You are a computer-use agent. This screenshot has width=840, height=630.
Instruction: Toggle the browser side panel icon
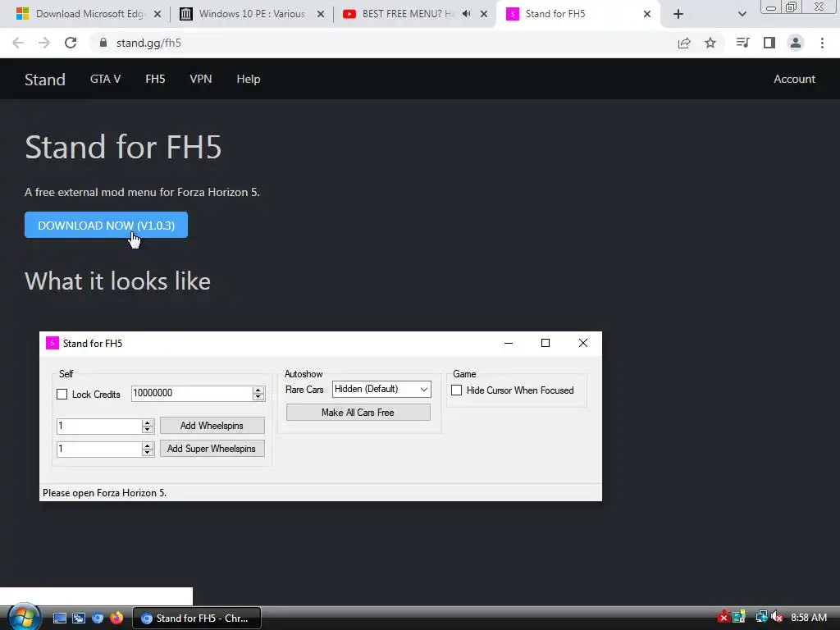(769, 43)
